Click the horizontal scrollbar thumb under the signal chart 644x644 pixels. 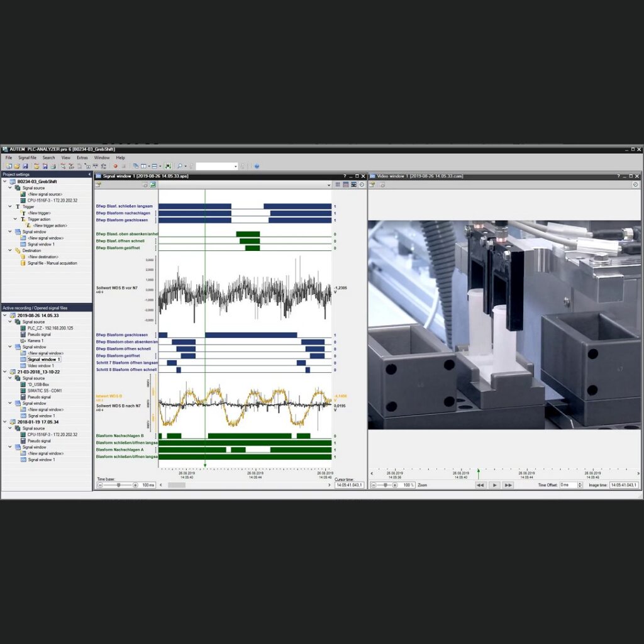[177, 485]
